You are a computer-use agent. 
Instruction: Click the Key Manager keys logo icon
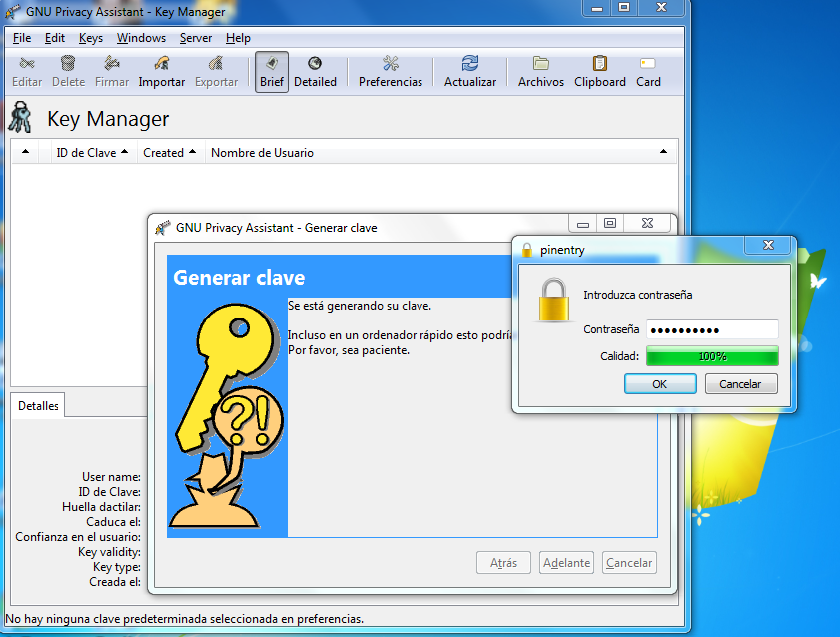20,117
